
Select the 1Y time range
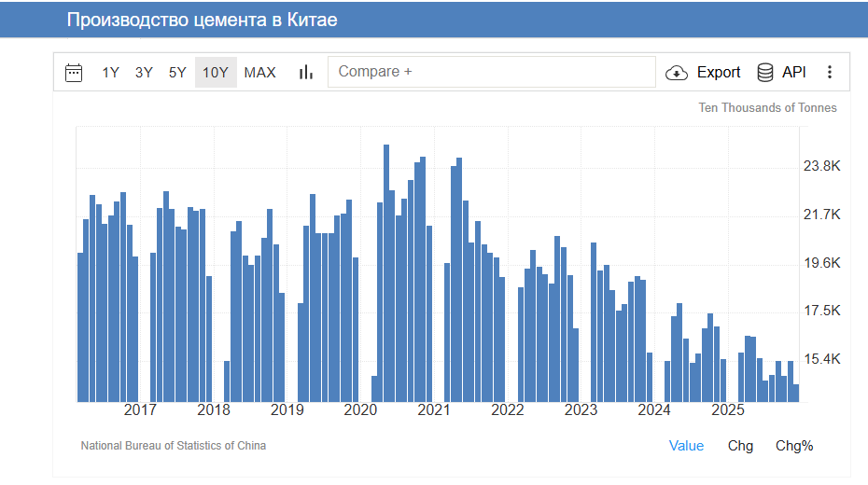click(110, 73)
